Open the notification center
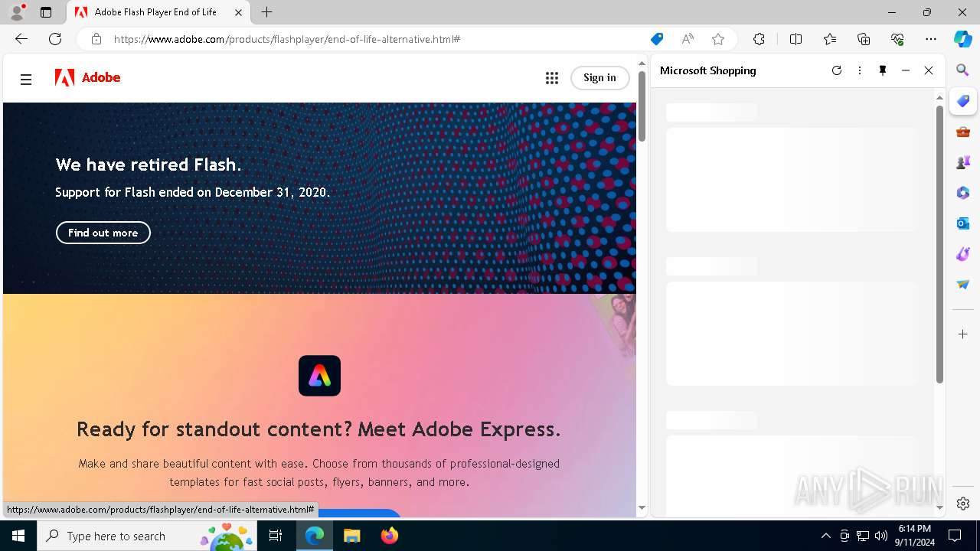The width and height of the screenshot is (980, 551). click(955, 536)
